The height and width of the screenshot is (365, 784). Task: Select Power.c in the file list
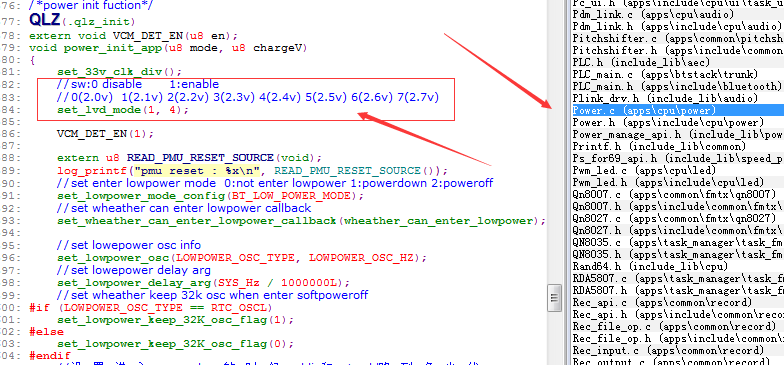point(678,110)
